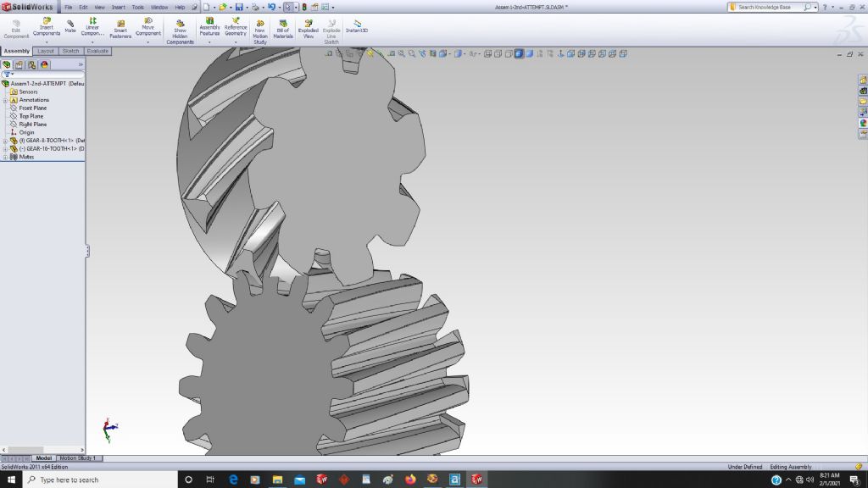Click the Undo icon
This screenshot has height=488, width=868.
pos(272,7)
